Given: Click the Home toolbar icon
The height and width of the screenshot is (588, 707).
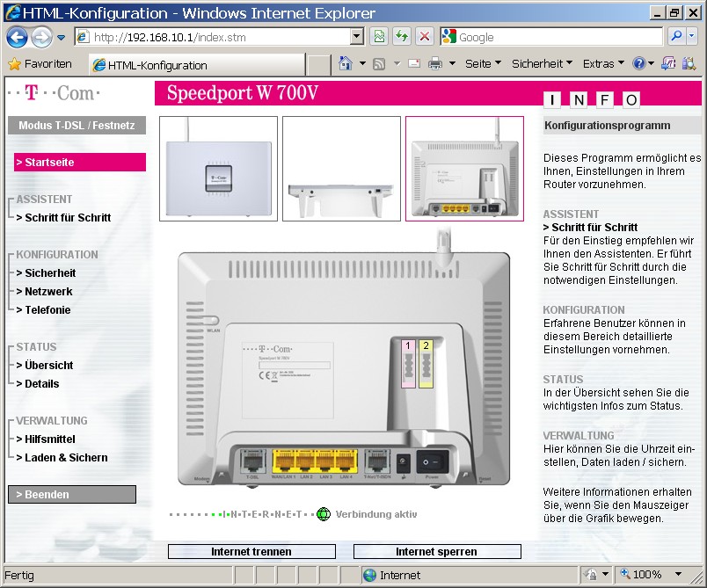Looking at the screenshot, I should pyautogui.click(x=346, y=63).
